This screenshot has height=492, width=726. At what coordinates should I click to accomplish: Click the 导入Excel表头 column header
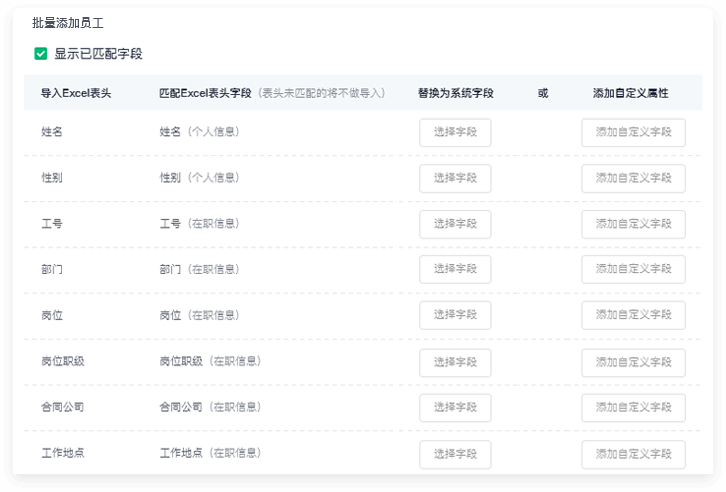point(76,93)
